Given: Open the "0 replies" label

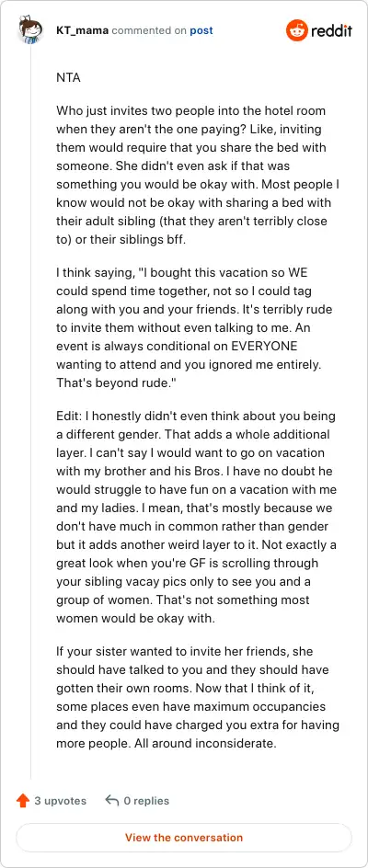Looking at the screenshot, I should [x=147, y=801].
